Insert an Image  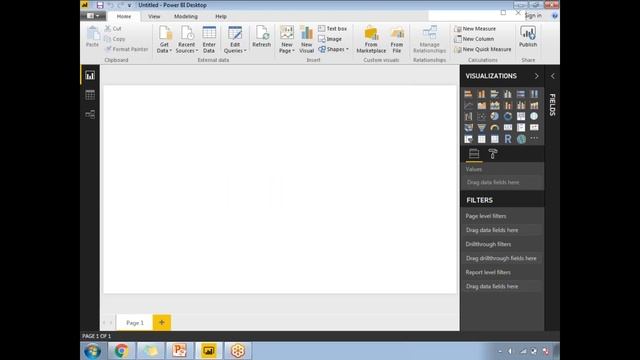point(330,39)
